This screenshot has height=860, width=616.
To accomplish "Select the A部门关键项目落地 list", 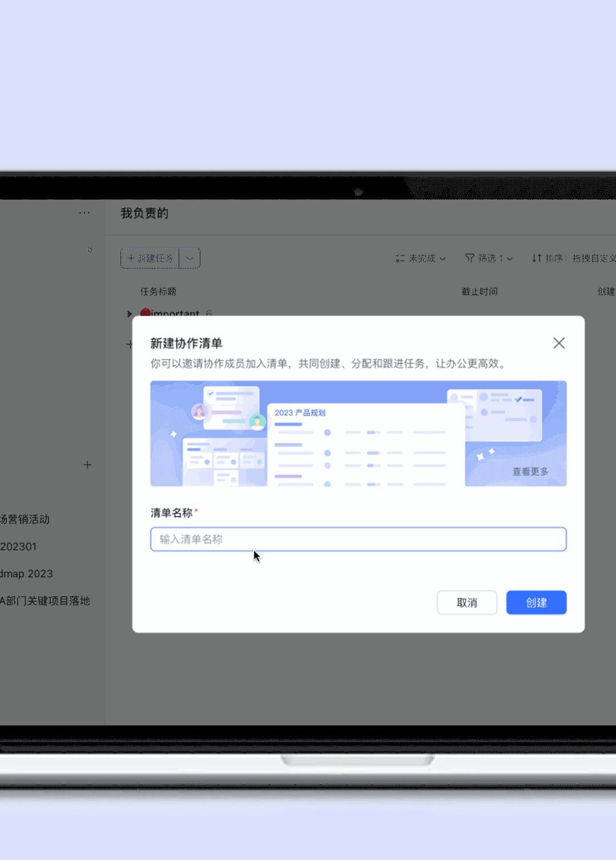I will (45, 601).
